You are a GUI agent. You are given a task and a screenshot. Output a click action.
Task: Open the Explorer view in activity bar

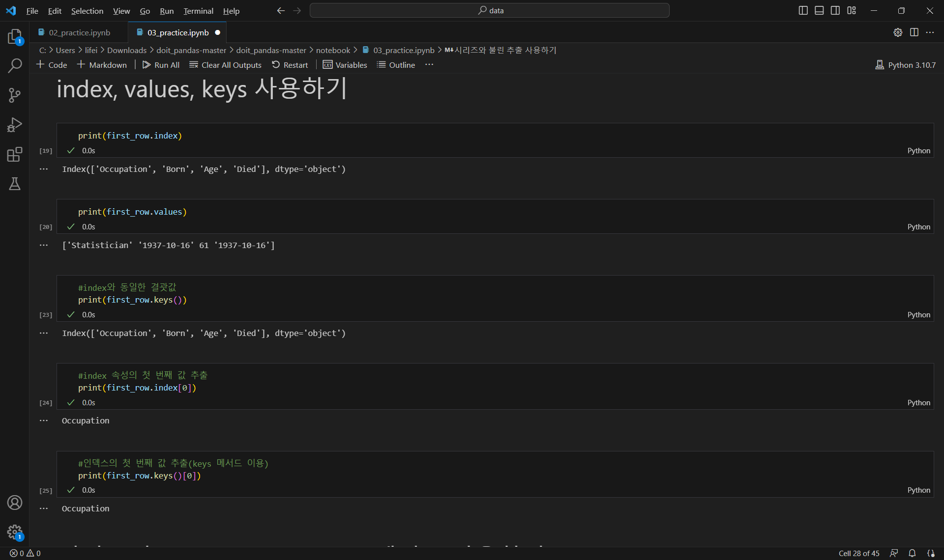15,37
